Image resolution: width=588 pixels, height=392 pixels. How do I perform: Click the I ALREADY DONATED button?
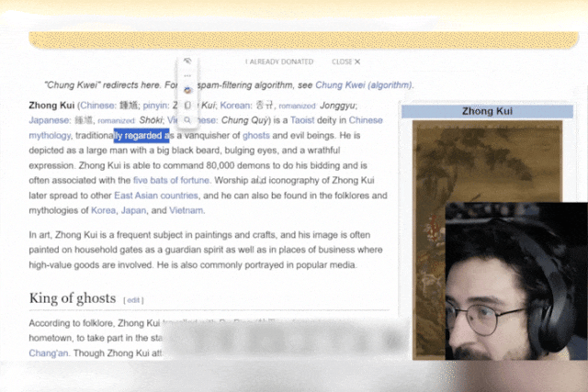point(279,62)
